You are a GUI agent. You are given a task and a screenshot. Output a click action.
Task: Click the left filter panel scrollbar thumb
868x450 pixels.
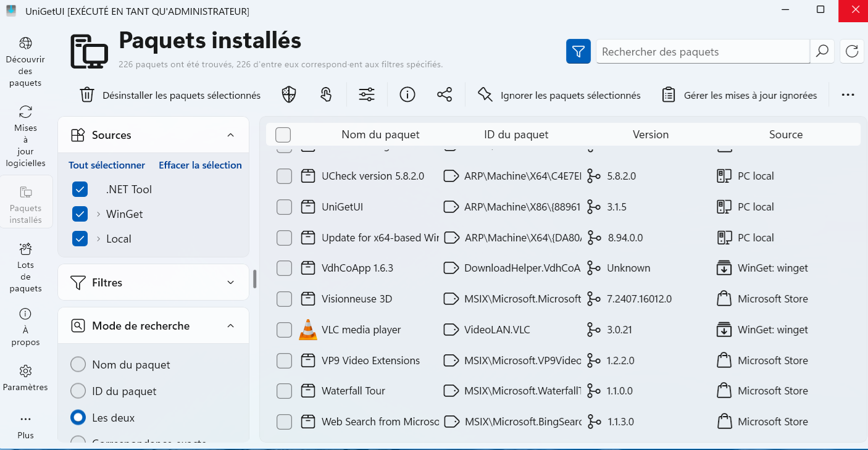click(x=254, y=278)
